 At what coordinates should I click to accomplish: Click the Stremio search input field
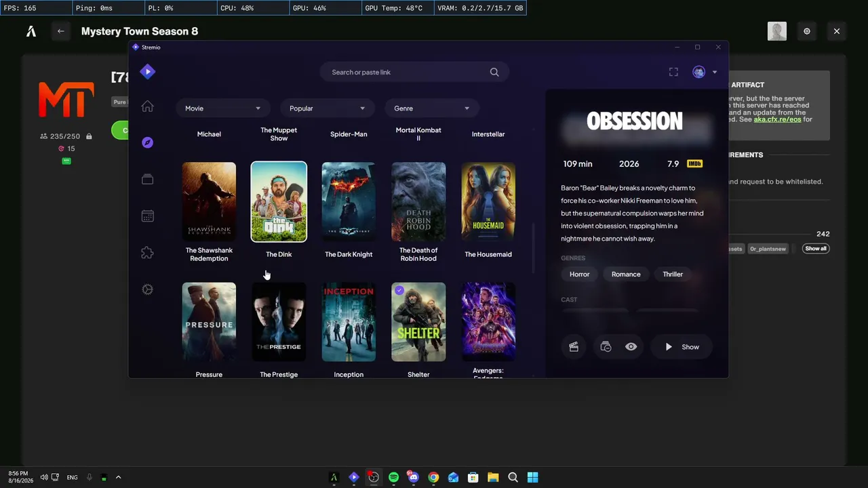[x=414, y=73]
